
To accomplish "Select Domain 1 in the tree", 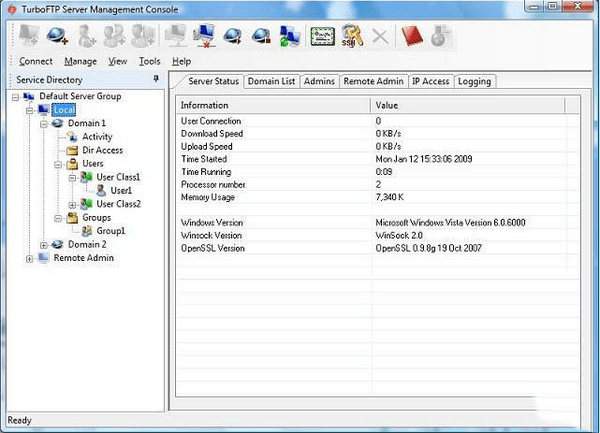I will tap(87, 123).
